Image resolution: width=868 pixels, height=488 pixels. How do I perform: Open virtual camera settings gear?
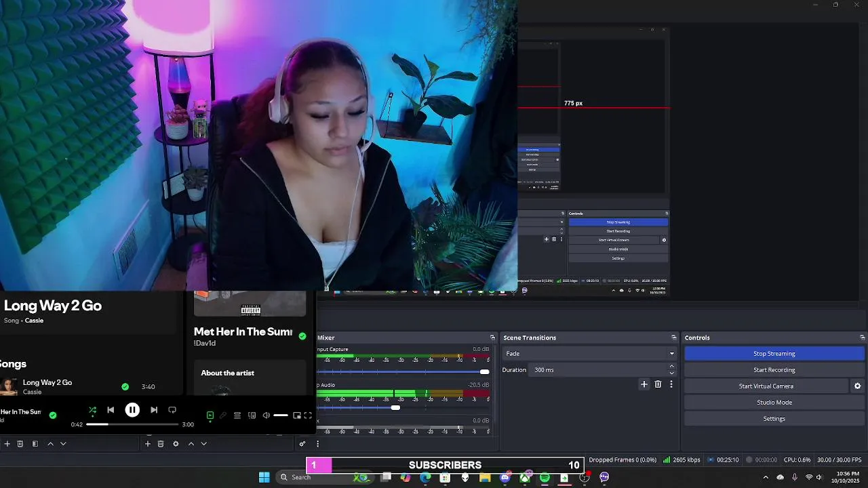tap(857, 386)
